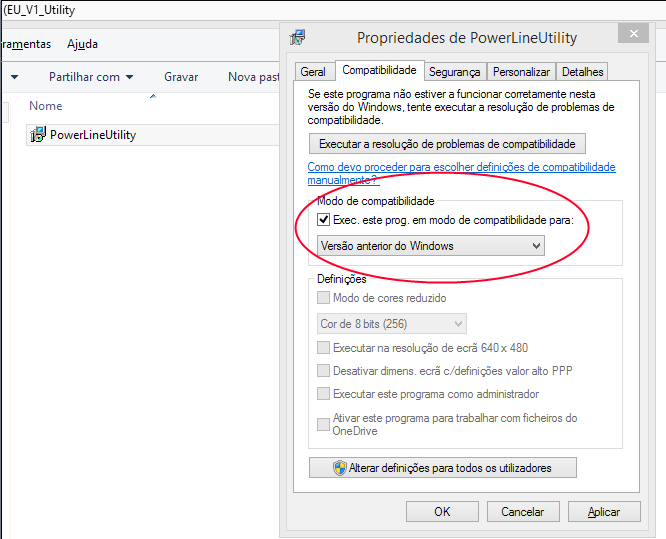
Task: Open the Ajuda menu in Explorer
Action: (82, 44)
